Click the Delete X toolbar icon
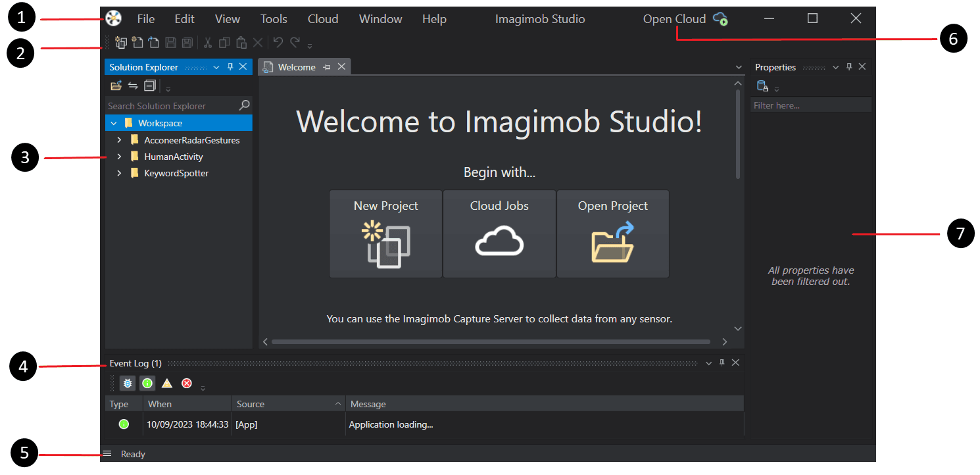The width and height of the screenshot is (980, 475). [x=258, y=43]
